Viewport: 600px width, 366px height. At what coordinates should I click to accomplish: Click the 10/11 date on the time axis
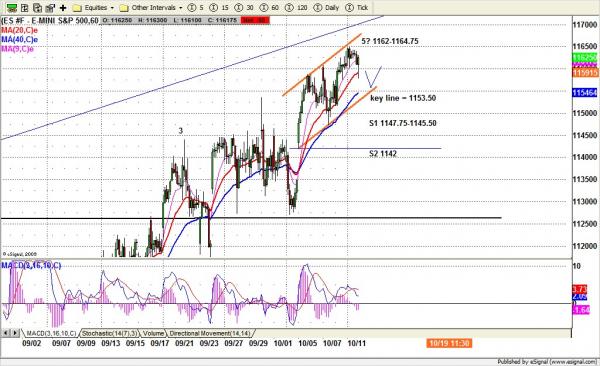(356, 343)
